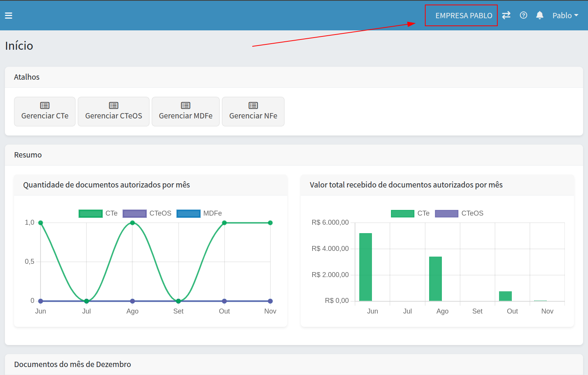588x375 pixels.
Task: Click the Out data point on CTe line
Action: pyautogui.click(x=224, y=223)
